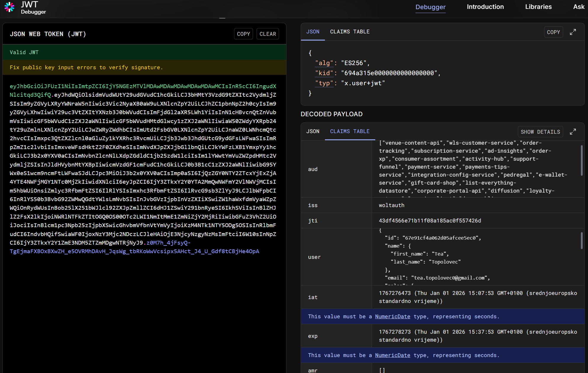Image resolution: width=588 pixels, height=373 pixels.
Task: Click the JWT Debugger logo icon
Action: click(9, 7)
